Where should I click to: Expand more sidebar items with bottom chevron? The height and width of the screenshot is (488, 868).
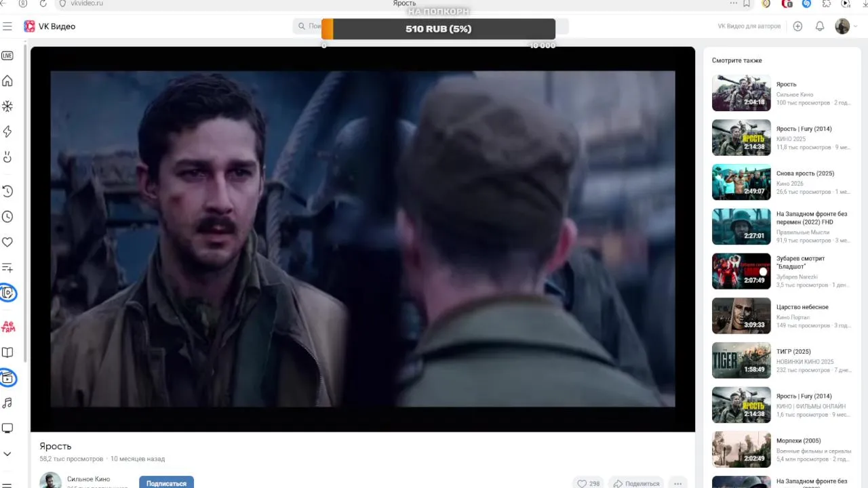pyautogui.click(x=7, y=454)
